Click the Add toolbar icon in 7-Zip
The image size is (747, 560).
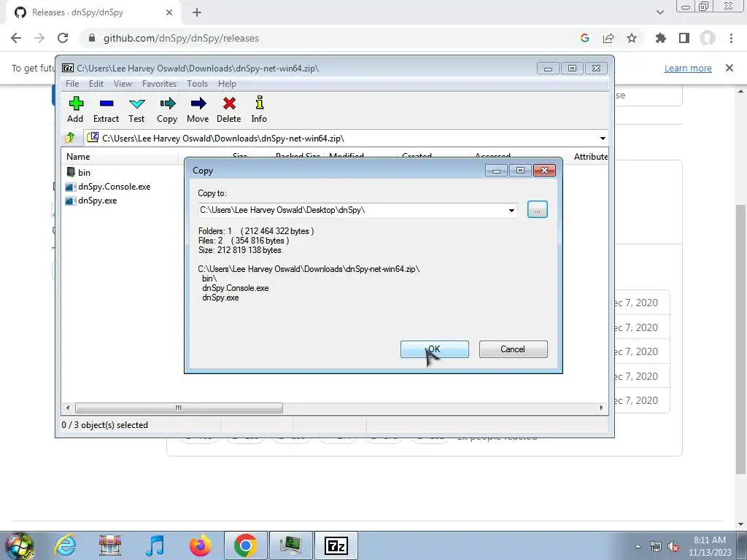(75, 109)
